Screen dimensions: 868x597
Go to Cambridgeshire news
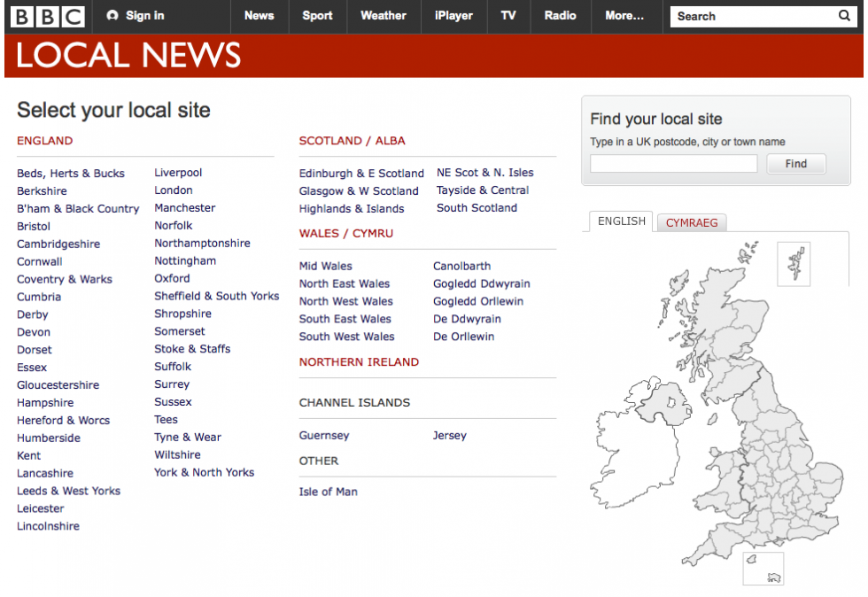58,244
